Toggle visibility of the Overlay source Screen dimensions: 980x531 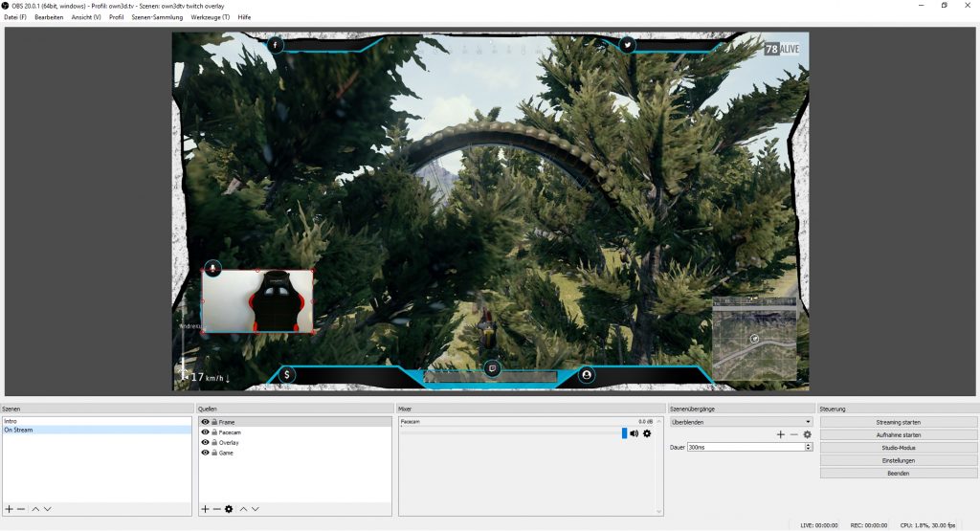click(205, 443)
